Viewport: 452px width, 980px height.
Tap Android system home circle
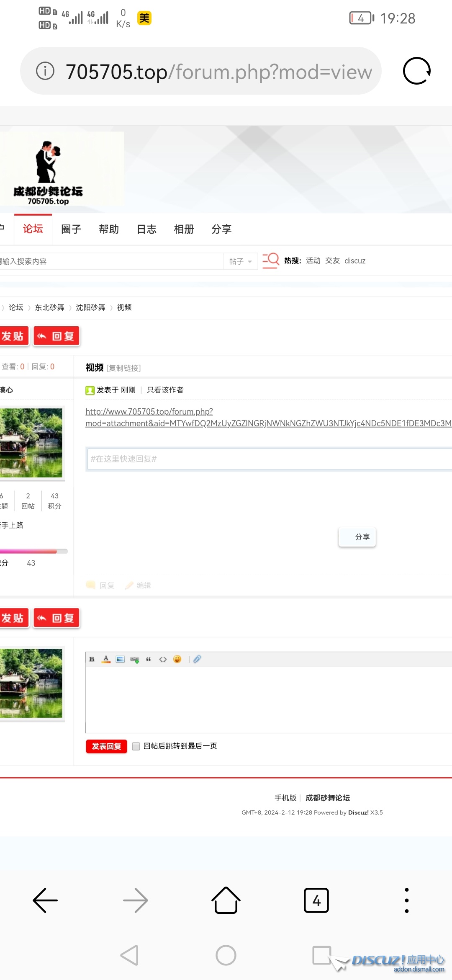tap(226, 955)
